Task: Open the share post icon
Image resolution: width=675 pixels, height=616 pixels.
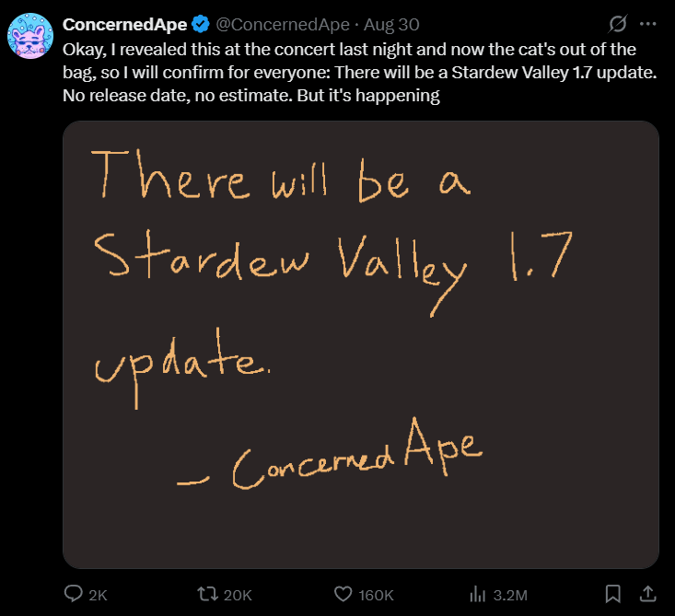Action: tap(646, 594)
